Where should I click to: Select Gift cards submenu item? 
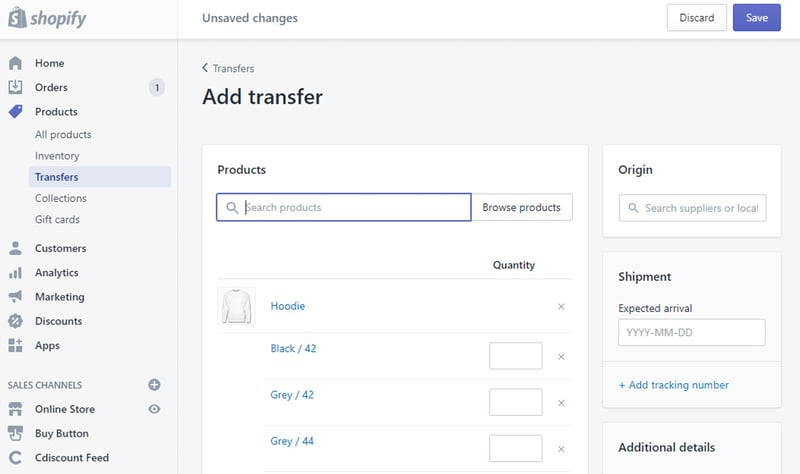coord(57,219)
